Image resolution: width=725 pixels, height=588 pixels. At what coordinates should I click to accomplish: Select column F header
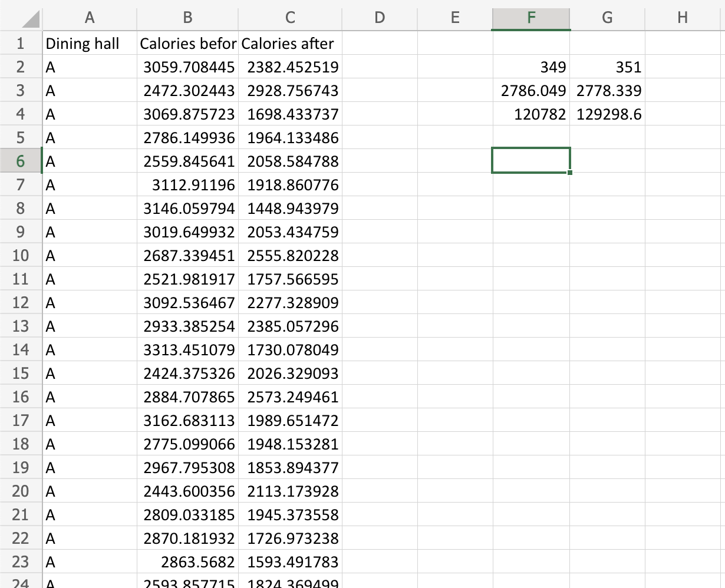(x=530, y=18)
